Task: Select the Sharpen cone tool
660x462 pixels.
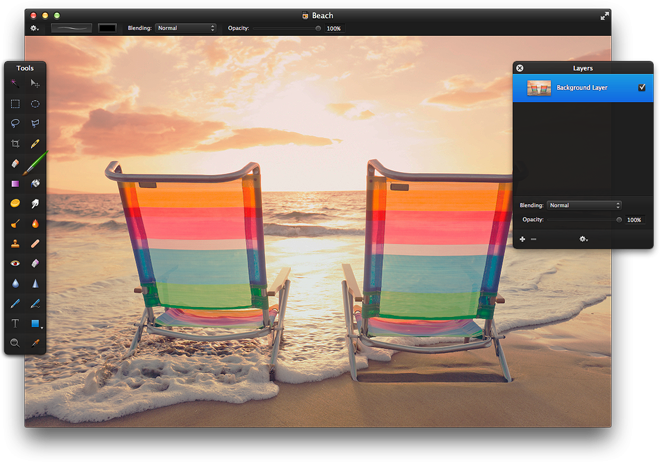Action: [35, 284]
